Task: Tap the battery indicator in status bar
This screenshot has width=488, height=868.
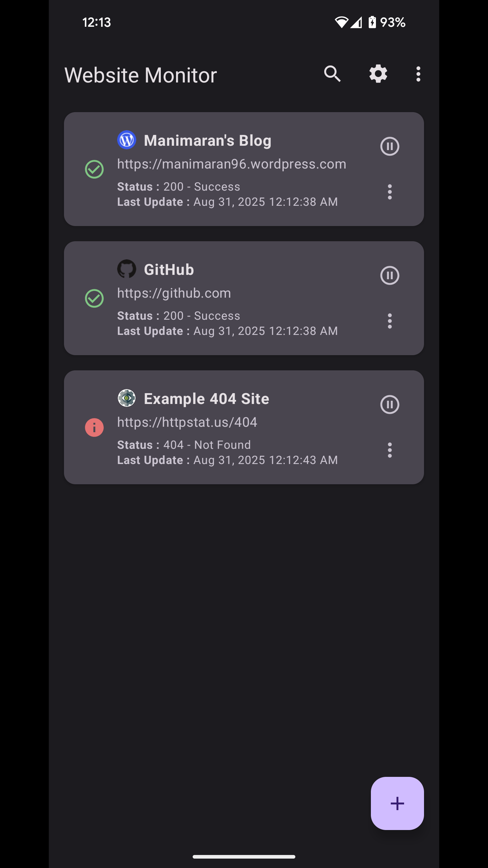Action: coord(372,22)
